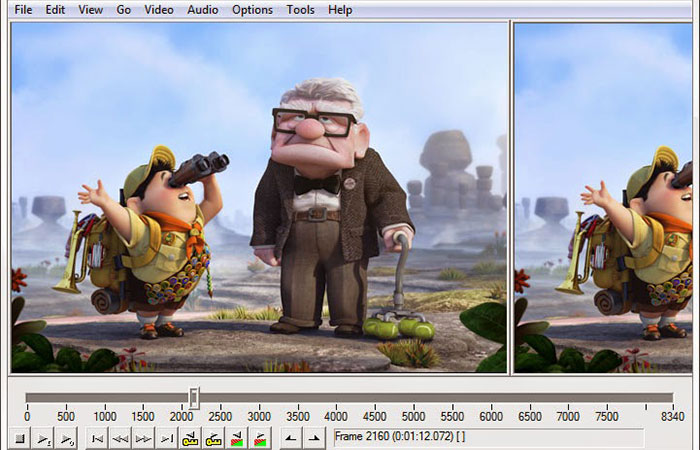Click the Frame 2160 status text field
Viewport: 700px width, 450px height.
(x=488, y=437)
